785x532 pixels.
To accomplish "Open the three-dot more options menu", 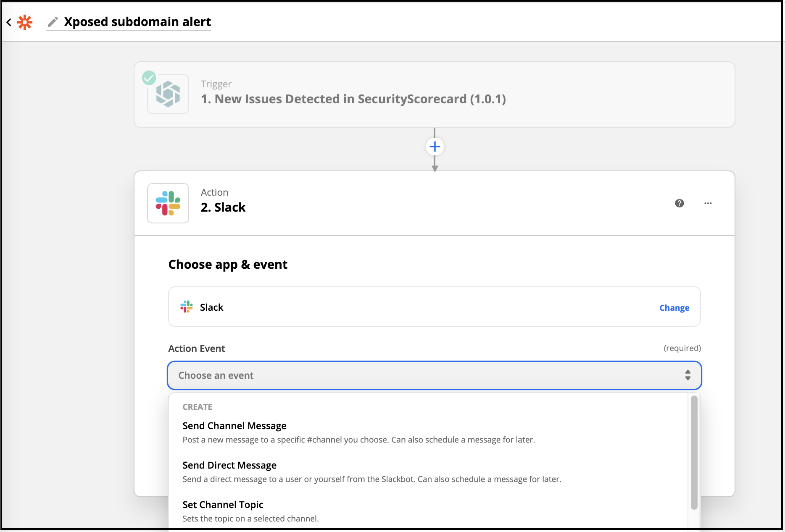I will (708, 203).
